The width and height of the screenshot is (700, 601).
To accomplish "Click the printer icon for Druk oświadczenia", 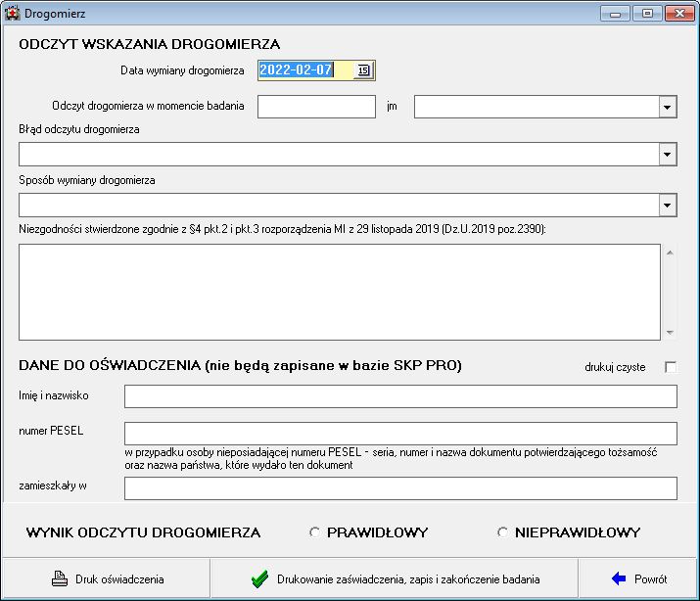I will tap(59, 578).
